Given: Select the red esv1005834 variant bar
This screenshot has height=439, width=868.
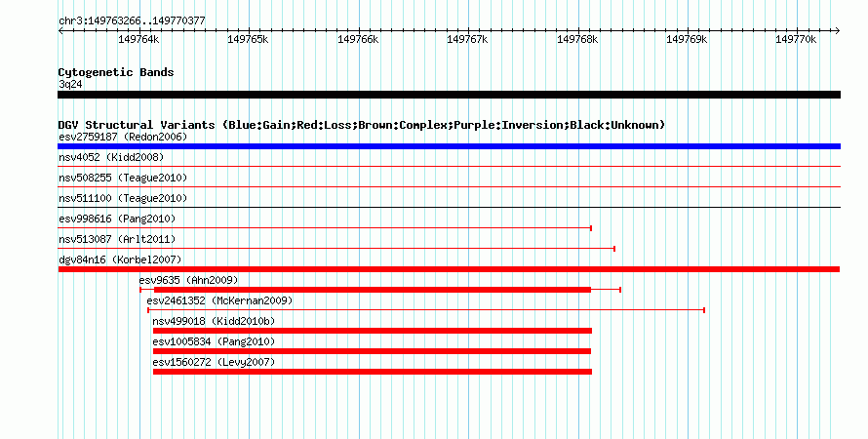Looking at the screenshot, I should [372, 351].
